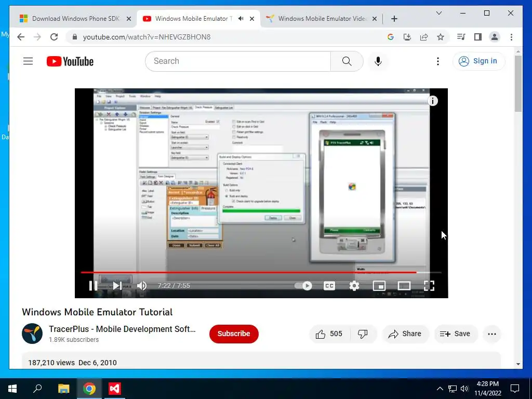
Task: Open the TracerPlus channel avatar
Action: 32,334
